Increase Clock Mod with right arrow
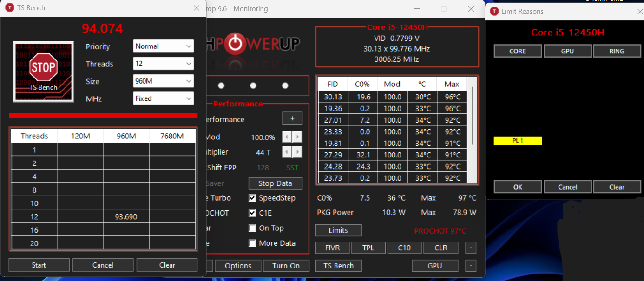This screenshot has height=281, width=644. click(x=297, y=137)
